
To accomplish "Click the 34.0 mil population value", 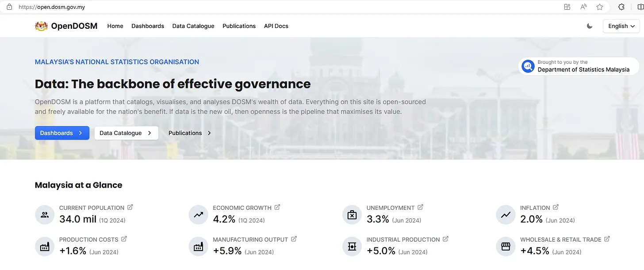I will (x=78, y=219).
